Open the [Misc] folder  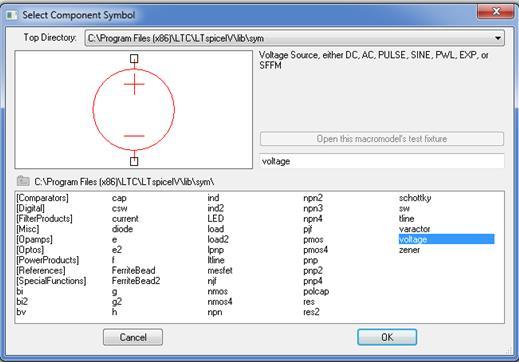pos(28,229)
